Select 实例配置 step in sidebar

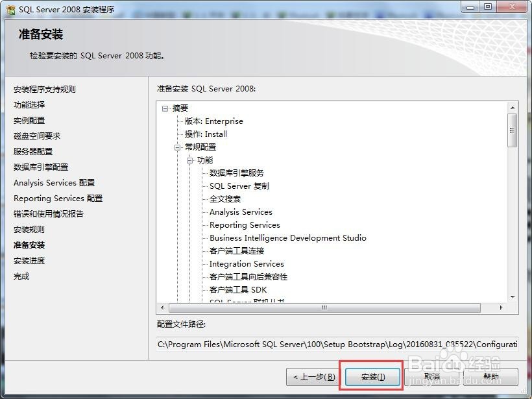point(29,121)
